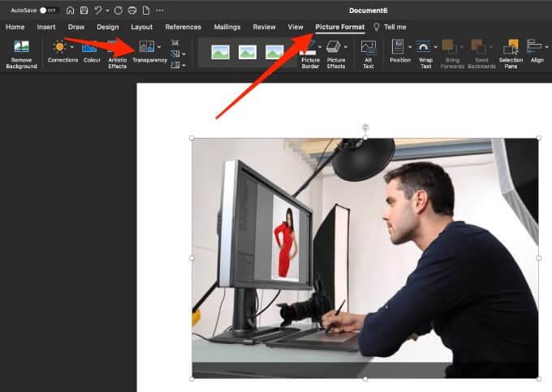Expand the Picture Effects dropdown arrow
This screenshot has height=392, width=552.
[x=346, y=47]
